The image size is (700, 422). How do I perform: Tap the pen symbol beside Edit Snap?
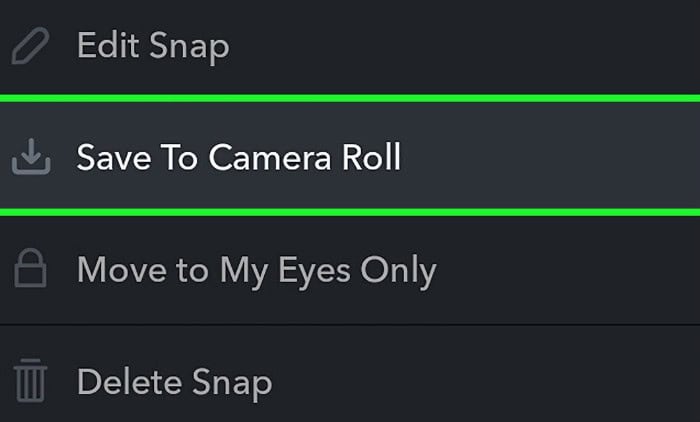coord(30,46)
